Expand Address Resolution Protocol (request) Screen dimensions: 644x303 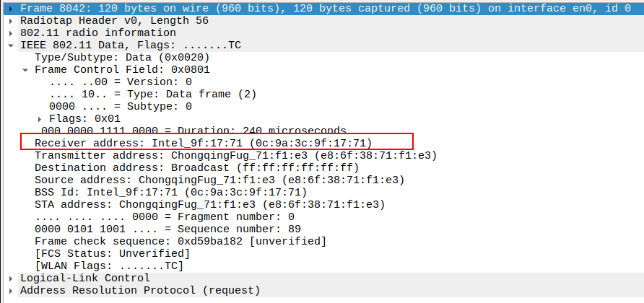(x=11, y=290)
